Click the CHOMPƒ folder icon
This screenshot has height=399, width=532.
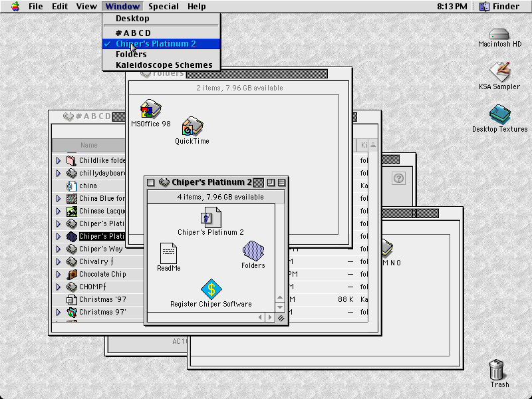coord(71,287)
